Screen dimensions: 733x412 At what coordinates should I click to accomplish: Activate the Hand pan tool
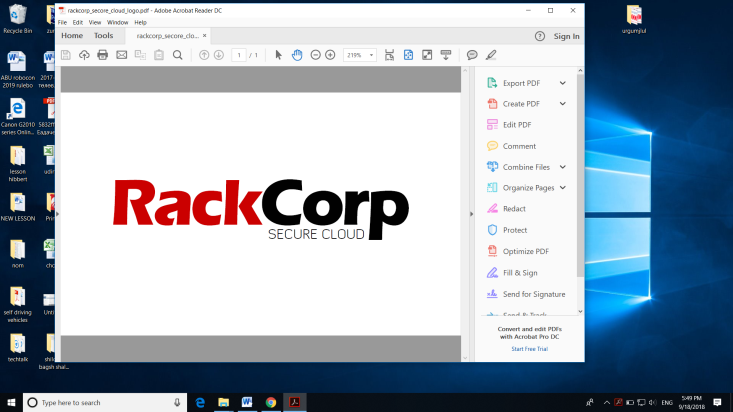(297, 55)
